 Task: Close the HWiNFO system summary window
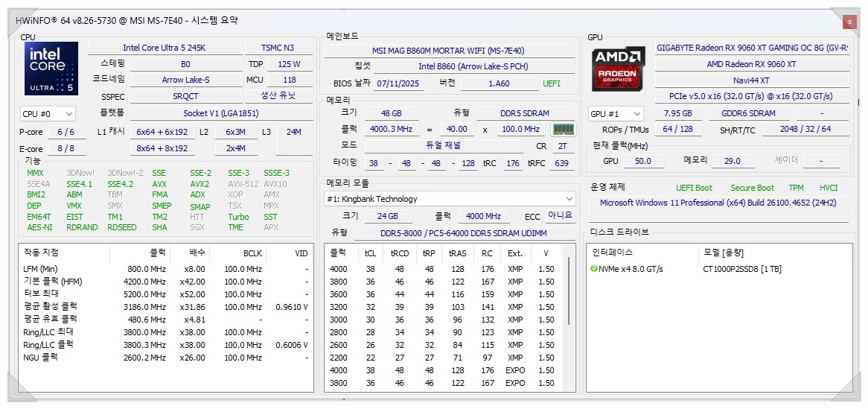coord(849,22)
